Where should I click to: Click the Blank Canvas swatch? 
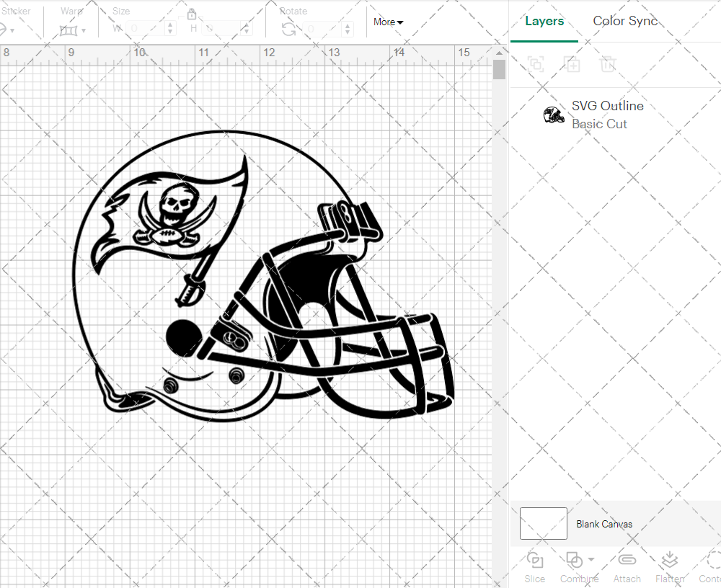543,523
